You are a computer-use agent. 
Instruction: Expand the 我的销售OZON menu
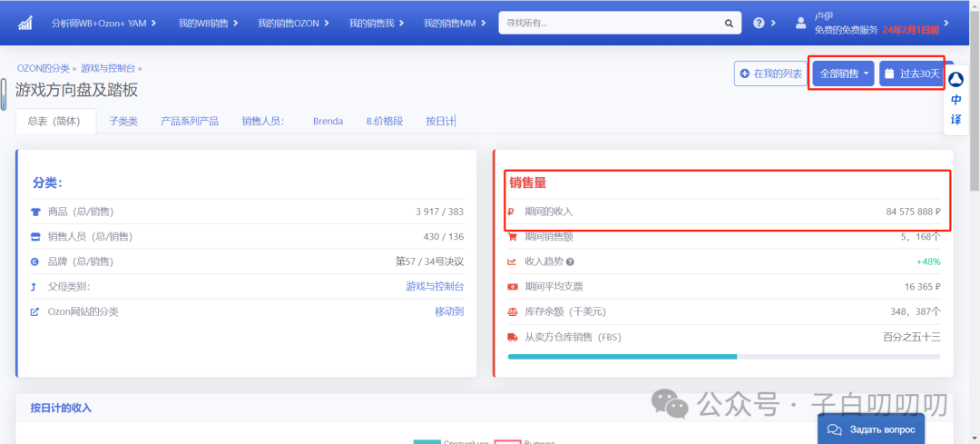[293, 23]
